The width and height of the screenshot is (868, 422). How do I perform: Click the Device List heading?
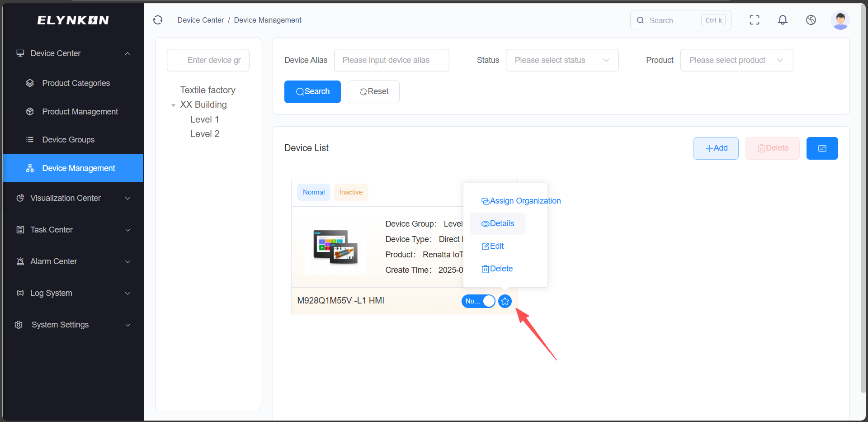point(307,148)
